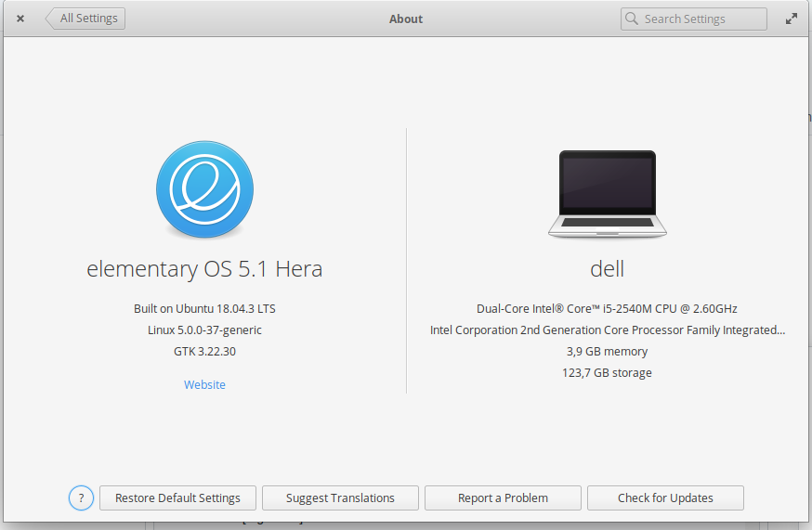This screenshot has height=530, width=812.
Task: Select the 3,9 GB memory text
Action: (x=607, y=352)
